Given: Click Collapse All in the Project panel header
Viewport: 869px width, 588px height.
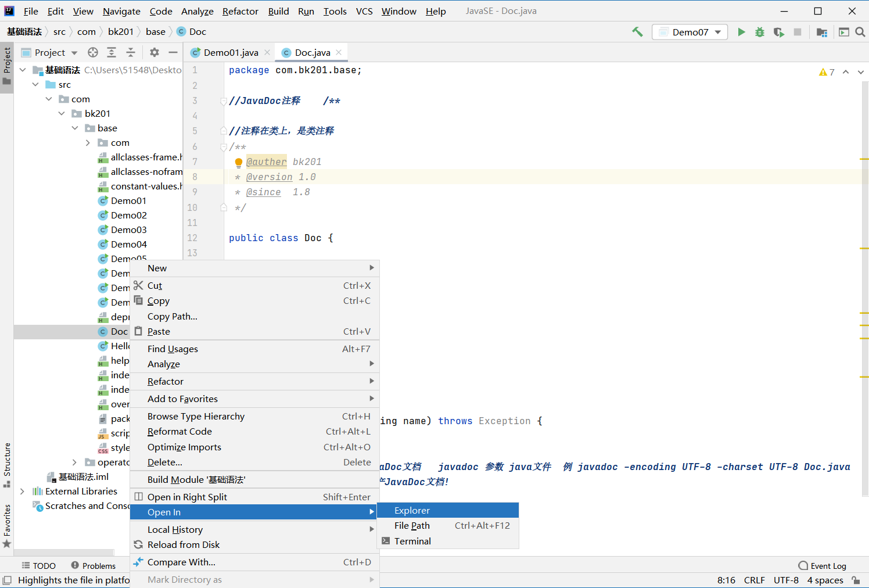Looking at the screenshot, I should pyautogui.click(x=131, y=52).
